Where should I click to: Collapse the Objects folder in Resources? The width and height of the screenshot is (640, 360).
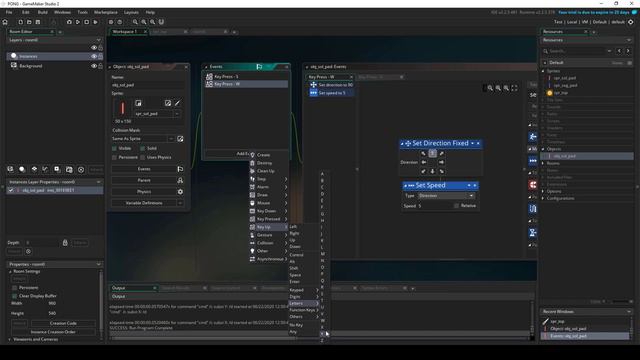[543, 149]
